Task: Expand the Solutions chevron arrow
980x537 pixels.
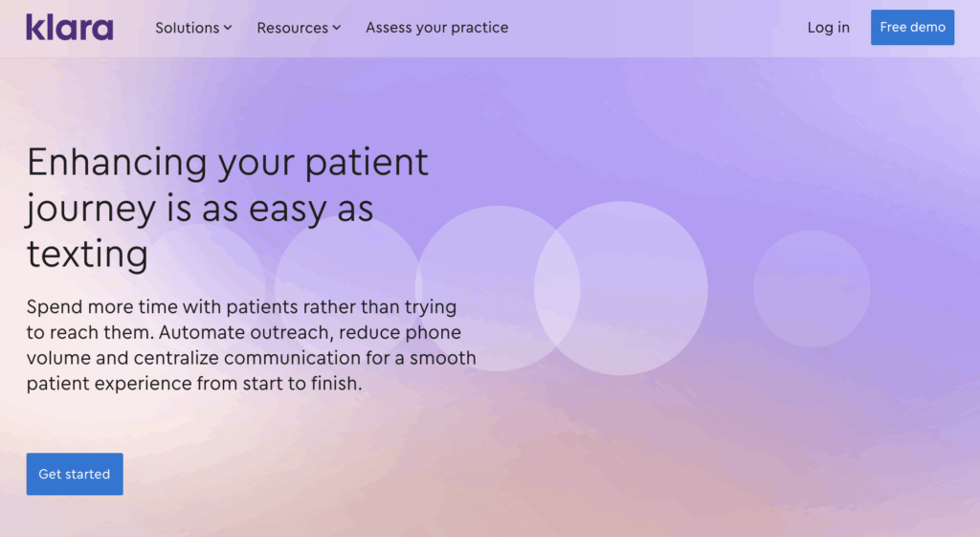Action: click(228, 28)
